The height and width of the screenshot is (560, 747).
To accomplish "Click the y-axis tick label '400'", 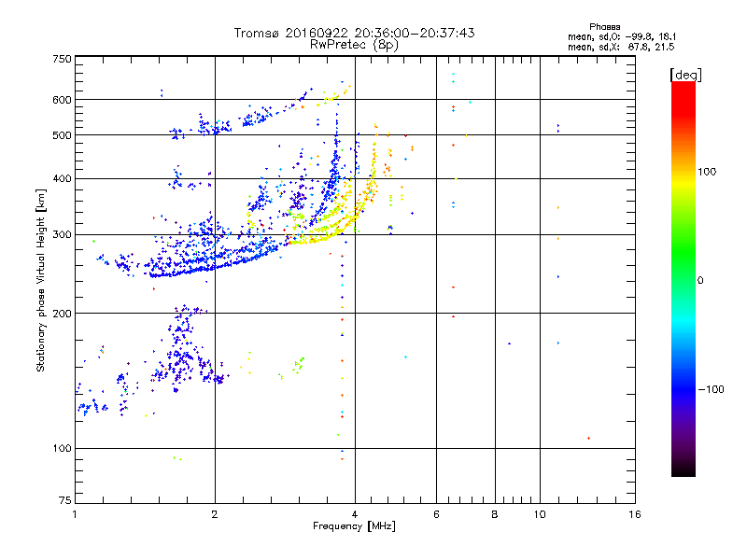I will [x=62, y=179].
